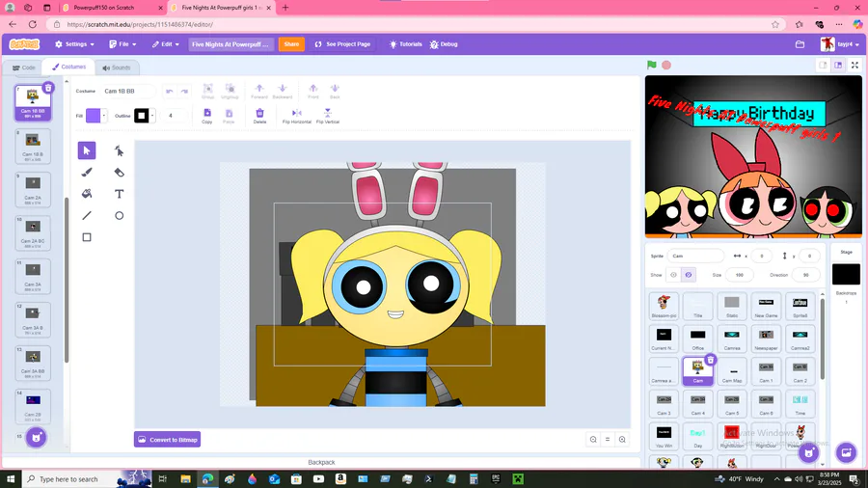868x488 pixels.
Task: Switch to small stage layout
Action: click(x=824, y=65)
